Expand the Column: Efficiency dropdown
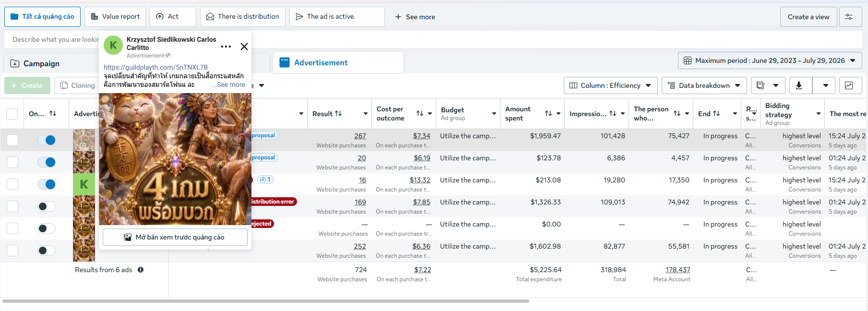This screenshot has width=868, height=311. point(610,85)
